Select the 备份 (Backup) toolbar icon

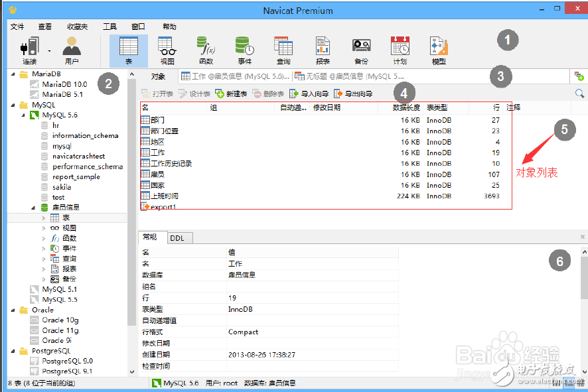(x=361, y=46)
